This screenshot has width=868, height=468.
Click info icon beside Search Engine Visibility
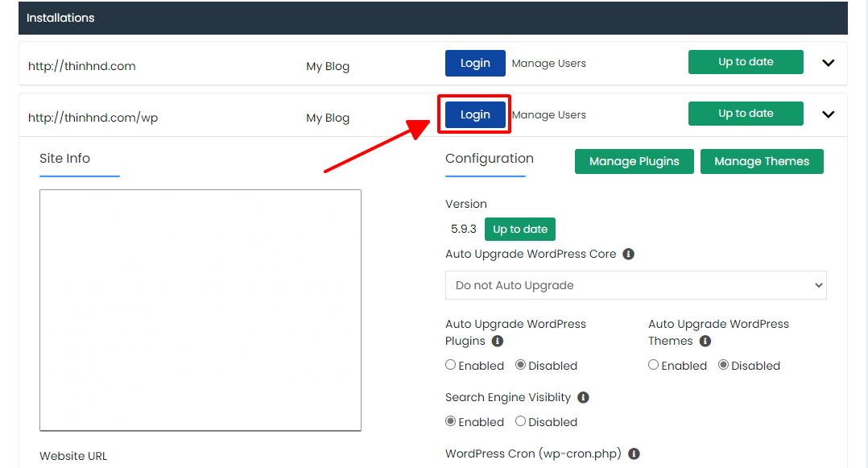coord(584,398)
